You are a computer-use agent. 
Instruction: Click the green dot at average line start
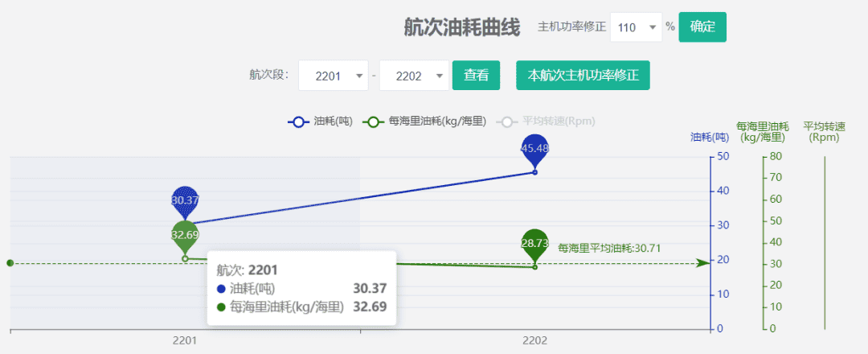pyautogui.click(x=10, y=263)
